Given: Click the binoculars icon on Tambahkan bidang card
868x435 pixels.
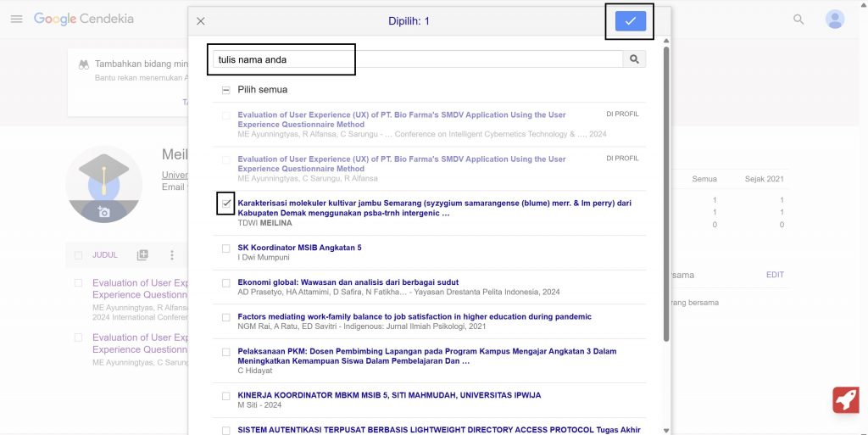Looking at the screenshot, I should click(84, 64).
